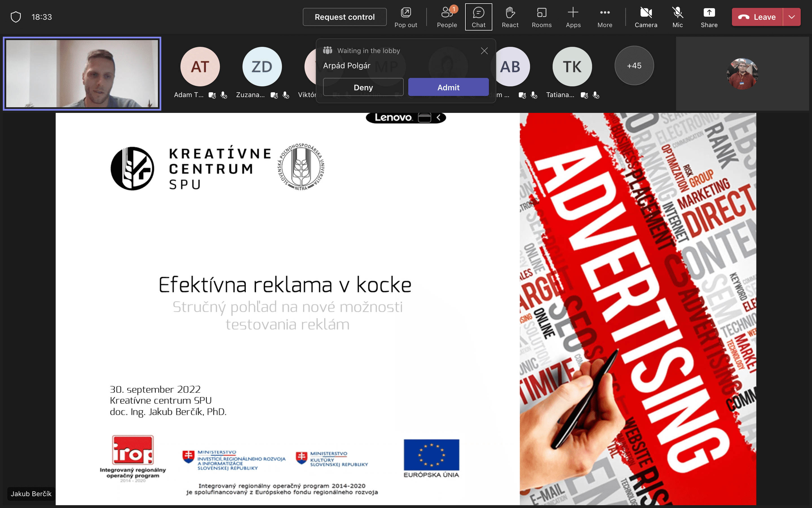Click Tatiana's camera-off icon
812x508 pixels.
point(584,95)
